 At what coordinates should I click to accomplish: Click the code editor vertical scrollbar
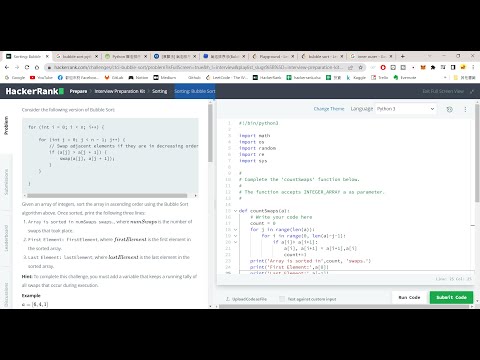coord(477,153)
